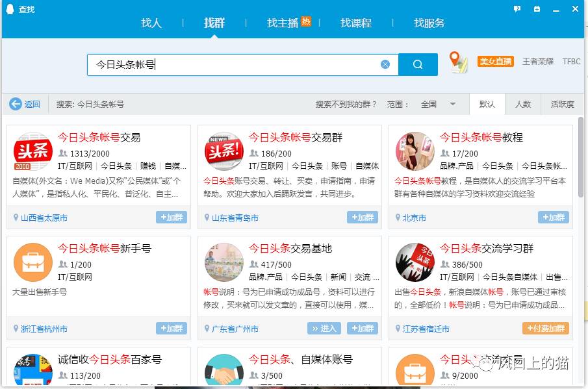Screen dimensions: 588x389
Task: Click the 头条 group avatar thumbnail
Action: coord(33,151)
